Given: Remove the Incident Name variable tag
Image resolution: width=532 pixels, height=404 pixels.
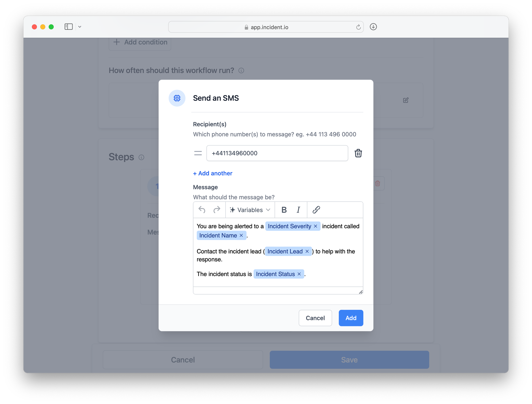Looking at the screenshot, I should [241, 235].
